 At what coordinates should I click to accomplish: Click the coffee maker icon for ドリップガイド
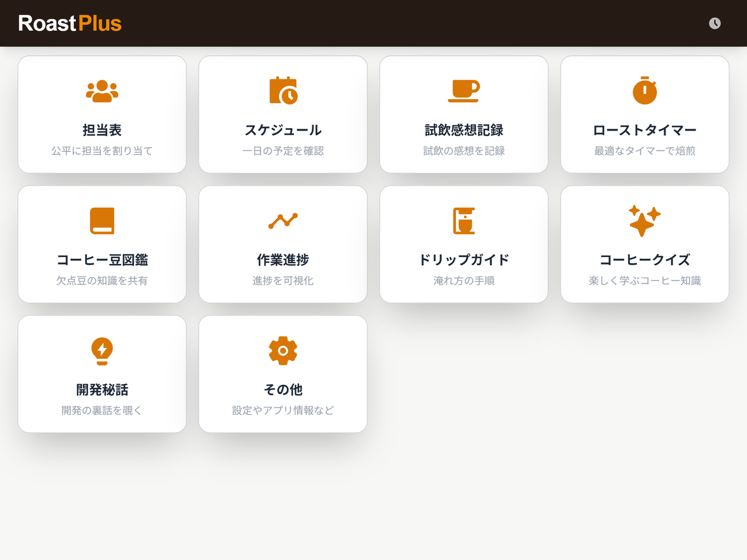pyautogui.click(x=464, y=221)
